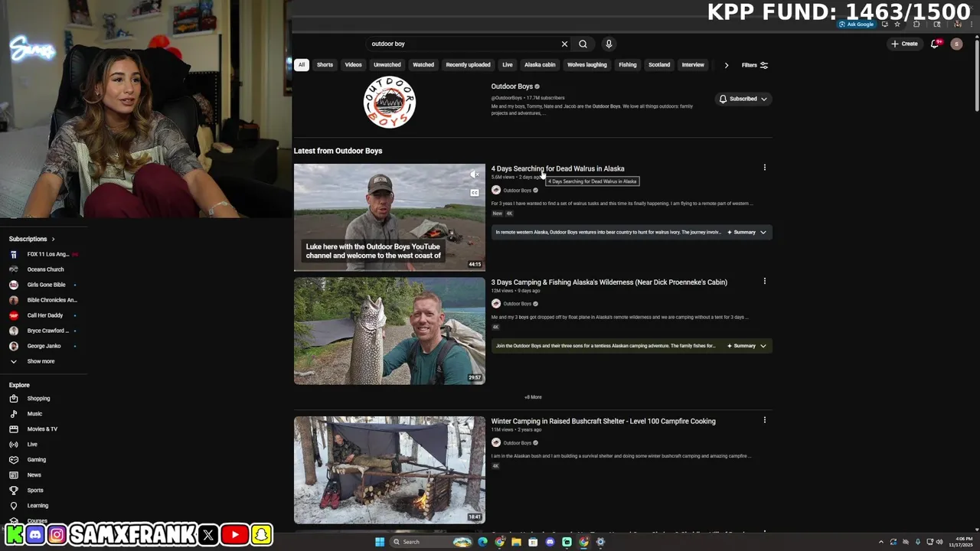Select the Wolves laughing filter chip

tap(587, 65)
